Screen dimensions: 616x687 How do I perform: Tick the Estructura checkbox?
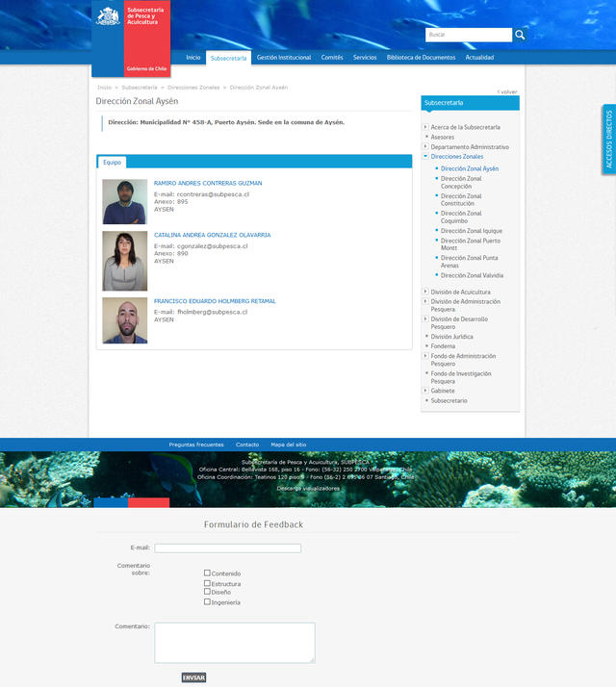pos(207,582)
